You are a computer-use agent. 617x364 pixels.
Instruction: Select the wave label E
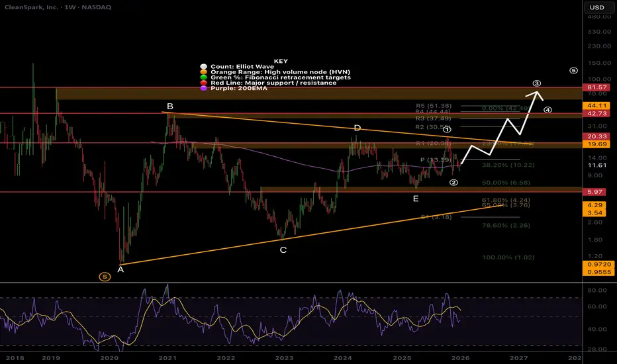coord(416,199)
